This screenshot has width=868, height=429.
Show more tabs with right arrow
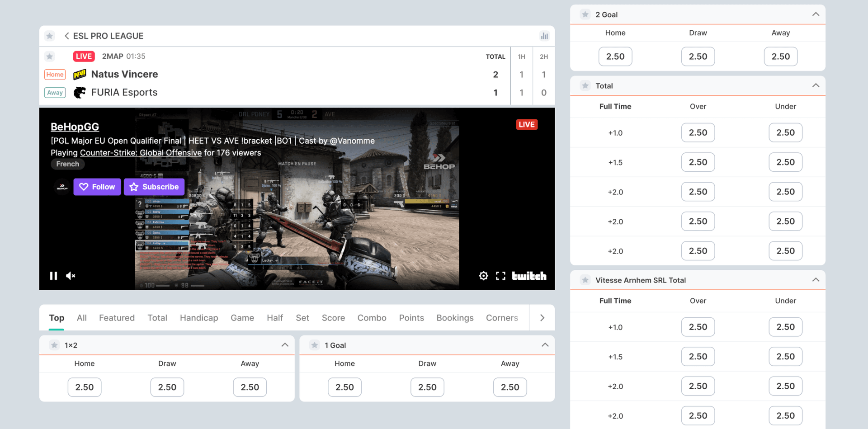click(x=542, y=318)
